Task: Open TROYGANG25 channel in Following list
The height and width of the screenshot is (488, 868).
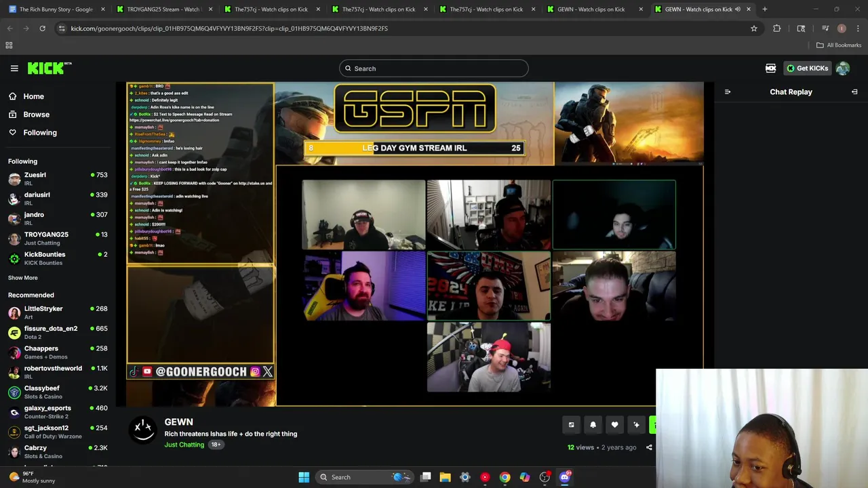Action: [58, 239]
